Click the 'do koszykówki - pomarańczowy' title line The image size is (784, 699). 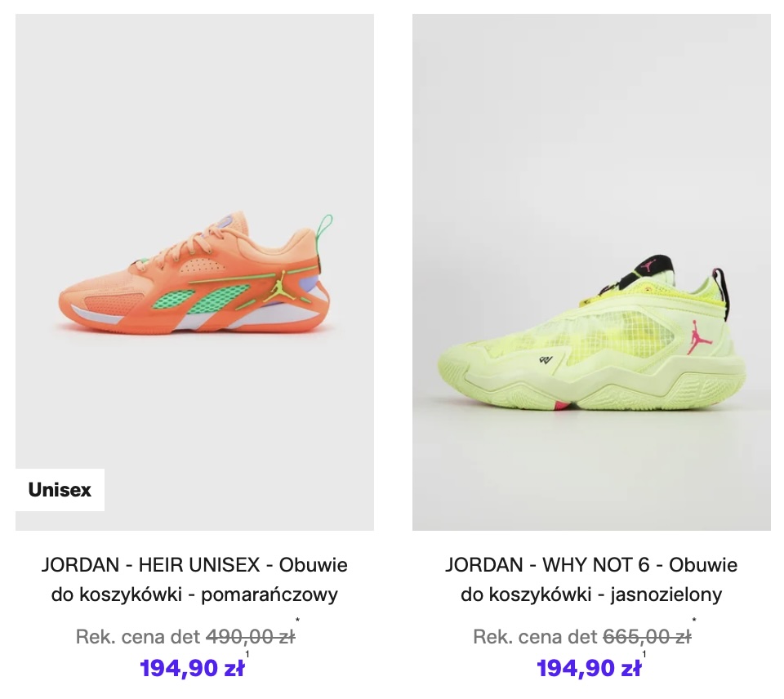[194, 594]
